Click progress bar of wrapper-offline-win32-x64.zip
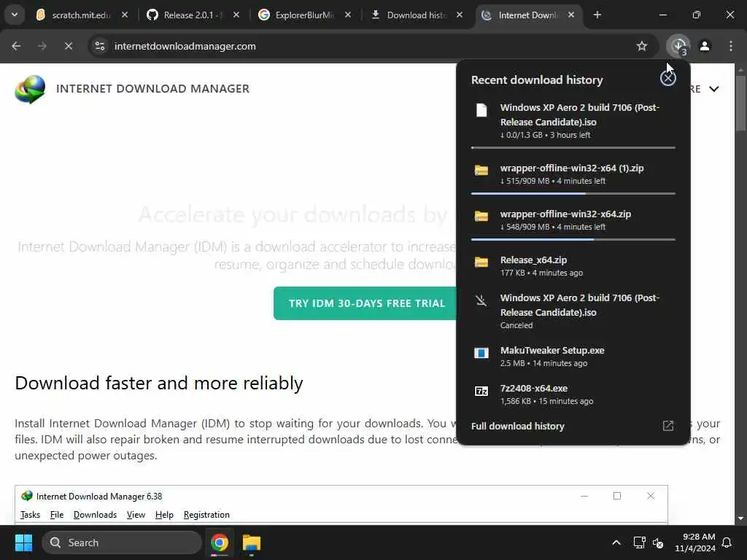The image size is (747, 560). [x=573, y=239]
